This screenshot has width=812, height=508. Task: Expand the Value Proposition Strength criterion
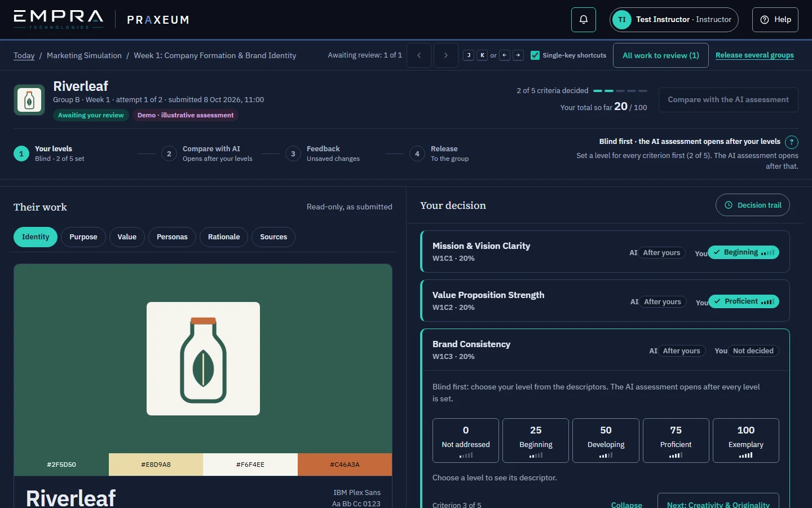pyautogui.click(x=605, y=301)
